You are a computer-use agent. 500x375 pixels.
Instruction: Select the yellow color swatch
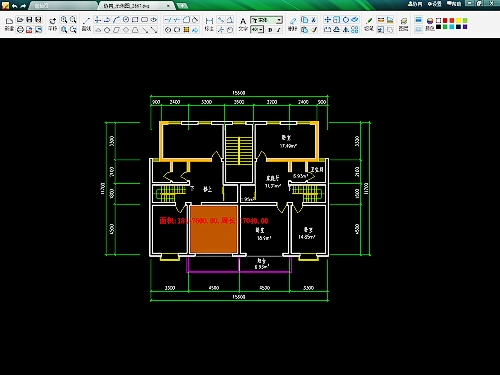pos(458,21)
